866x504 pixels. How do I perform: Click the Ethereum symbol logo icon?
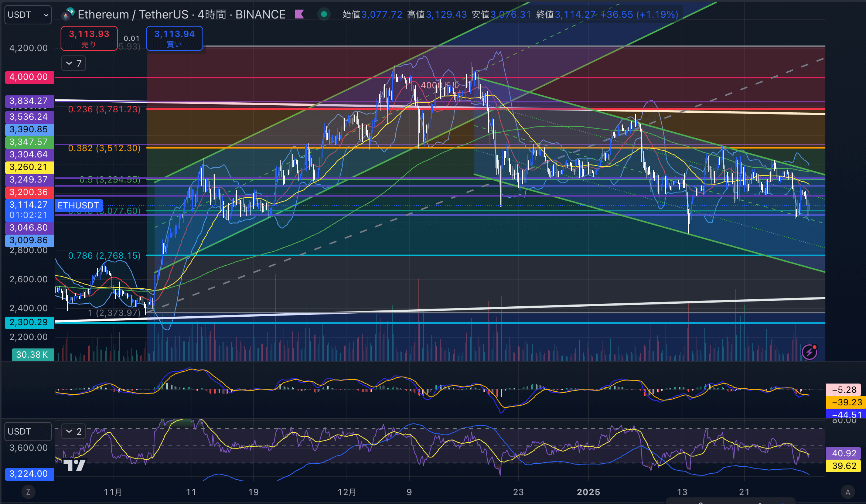coord(68,14)
